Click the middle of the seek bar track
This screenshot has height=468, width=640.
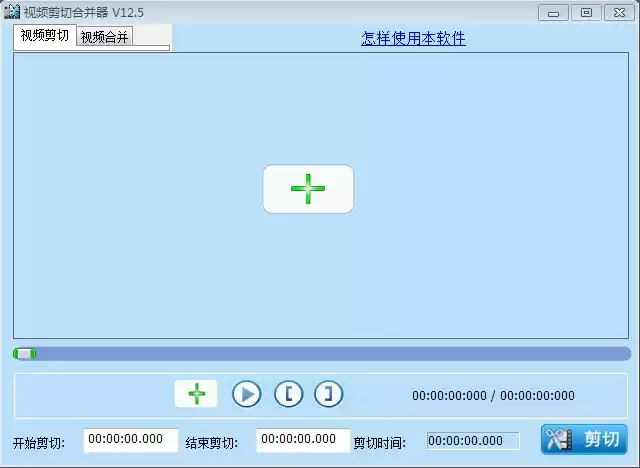[322, 353]
